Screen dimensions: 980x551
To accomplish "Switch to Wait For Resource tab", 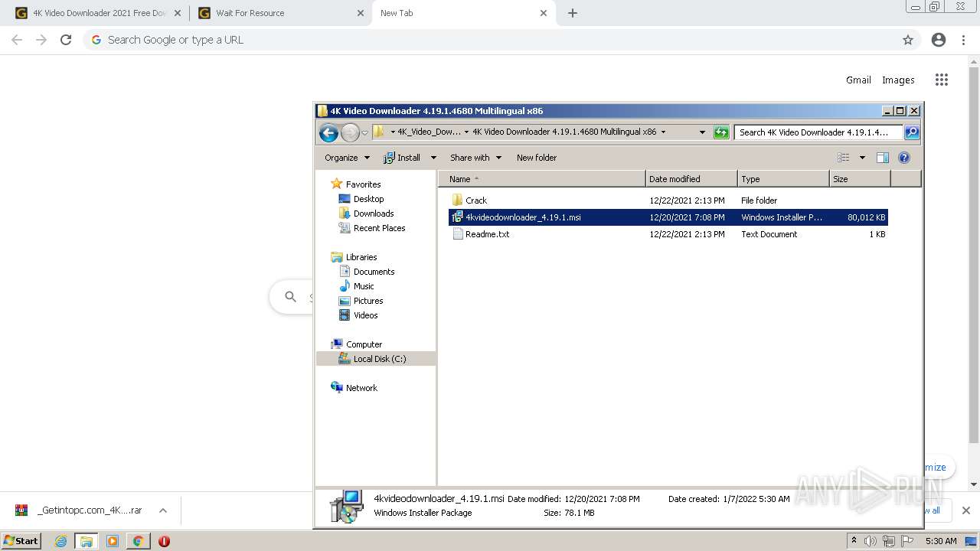I will click(279, 13).
